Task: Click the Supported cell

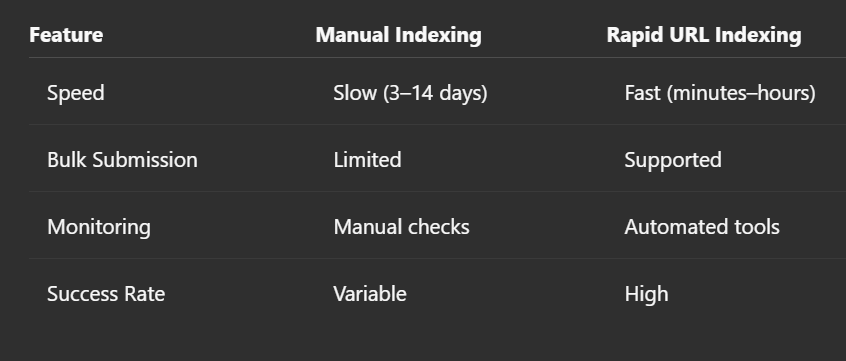Action: [x=673, y=160]
